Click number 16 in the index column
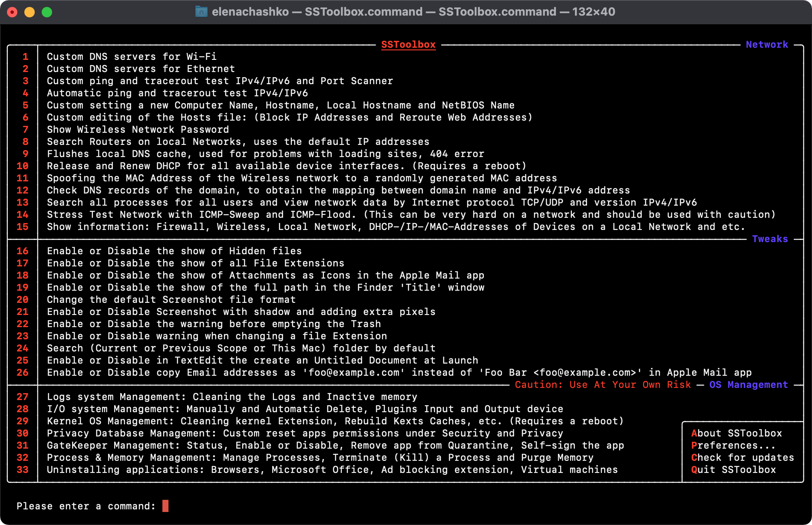 coord(23,251)
